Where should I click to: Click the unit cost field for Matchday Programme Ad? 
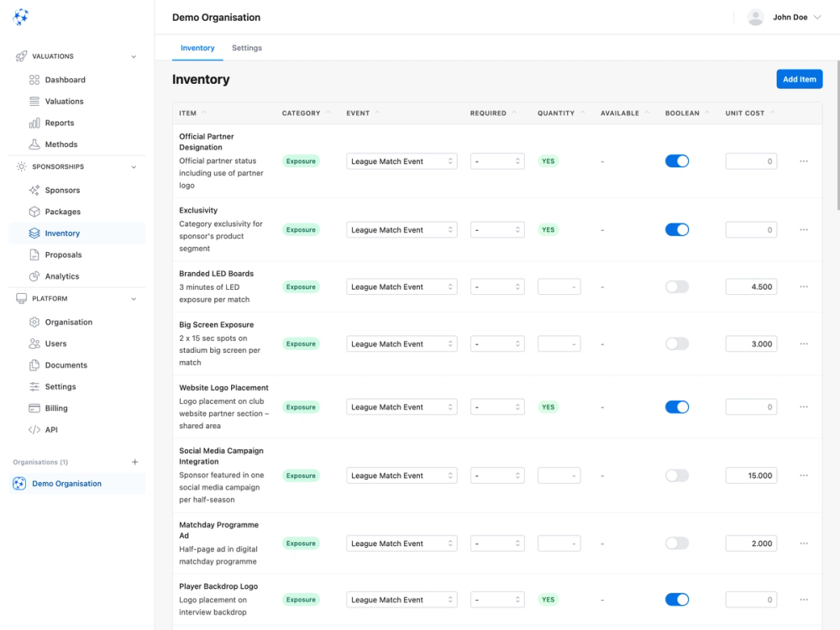(x=750, y=543)
